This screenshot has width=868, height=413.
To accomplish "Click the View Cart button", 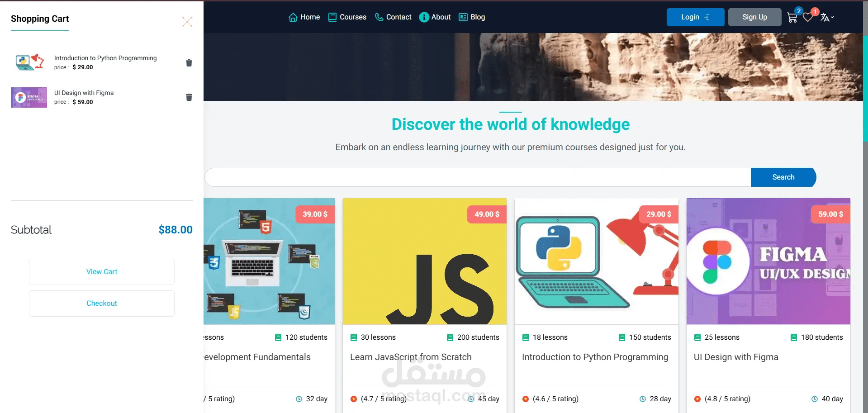I will coord(102,272).
